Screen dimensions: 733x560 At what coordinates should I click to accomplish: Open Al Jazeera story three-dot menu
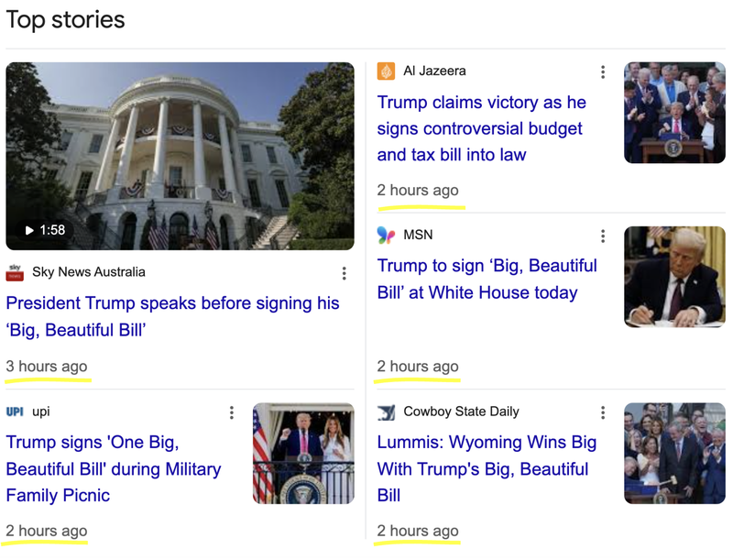point(602,71)
